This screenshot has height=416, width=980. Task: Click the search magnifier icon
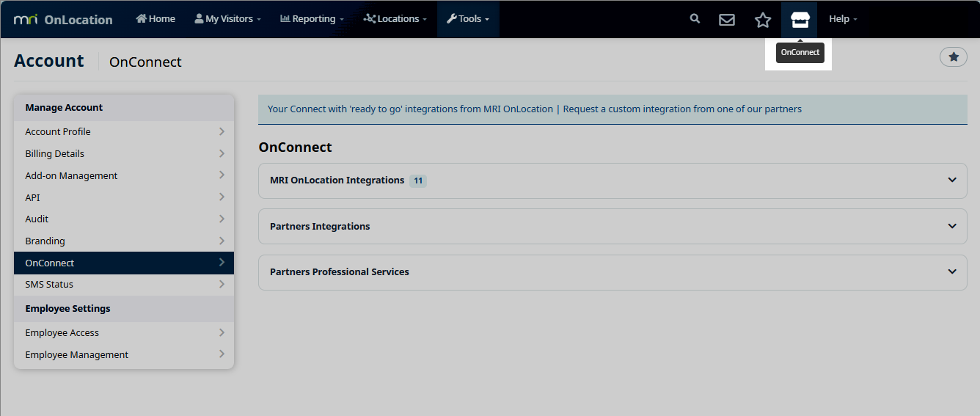click(695, 19)
